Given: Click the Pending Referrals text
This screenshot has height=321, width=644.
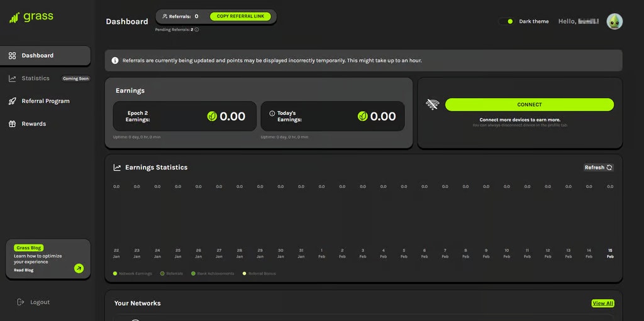Looking at the screenshot, I should (174, 30).
